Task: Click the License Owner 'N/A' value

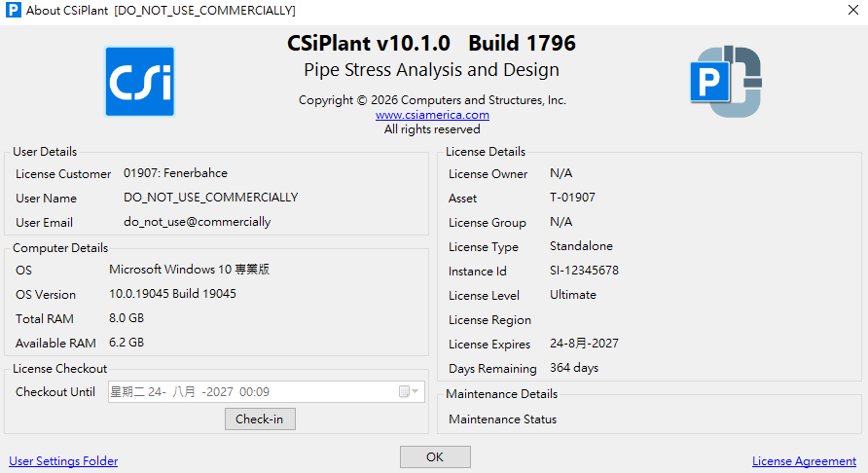Action: [561, 173]
